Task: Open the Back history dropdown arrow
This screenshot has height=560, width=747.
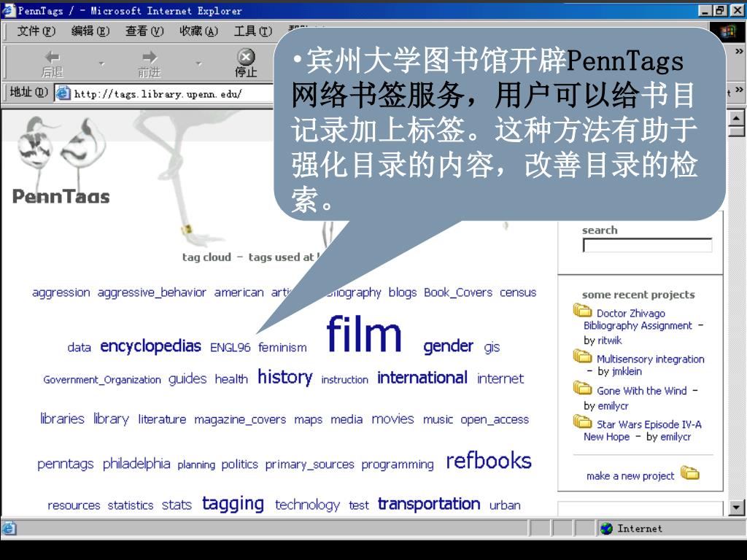Action: coord(101,63)
